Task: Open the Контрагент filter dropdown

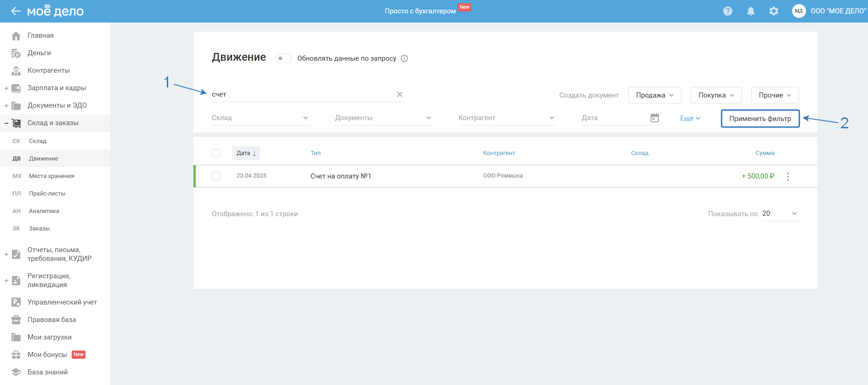Action: point(507,118)
